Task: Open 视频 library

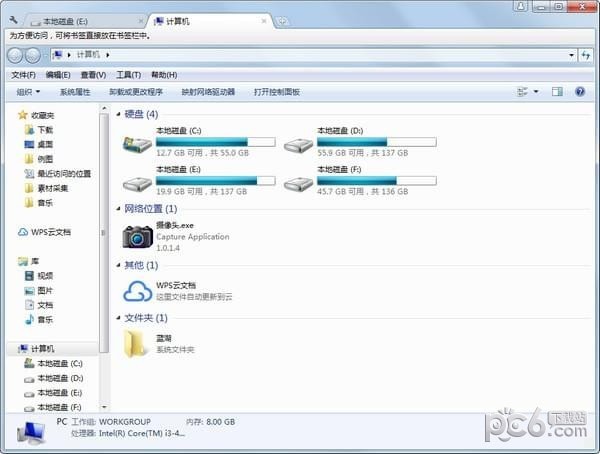Action: pyautogui.click(x=39, y=276)
